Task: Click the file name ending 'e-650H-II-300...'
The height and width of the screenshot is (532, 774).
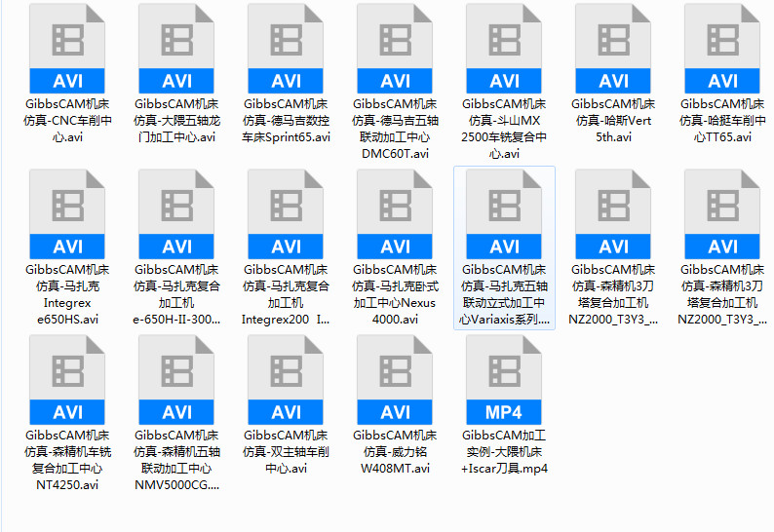Action: coord(176,294)
